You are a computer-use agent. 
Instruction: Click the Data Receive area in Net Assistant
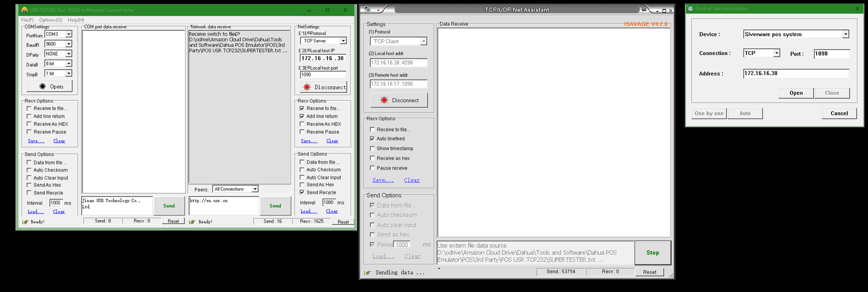[554, 132]
